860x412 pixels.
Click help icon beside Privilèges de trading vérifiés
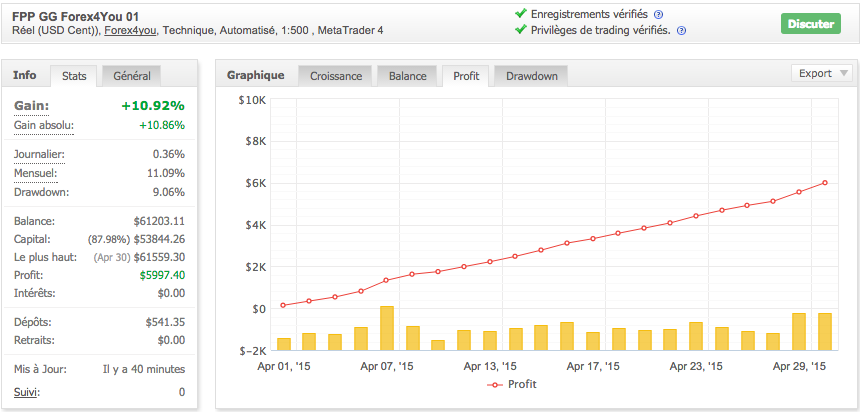681,31
